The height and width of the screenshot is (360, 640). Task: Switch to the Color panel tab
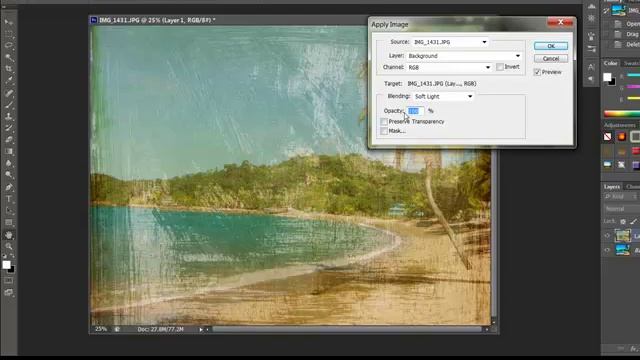611,63
